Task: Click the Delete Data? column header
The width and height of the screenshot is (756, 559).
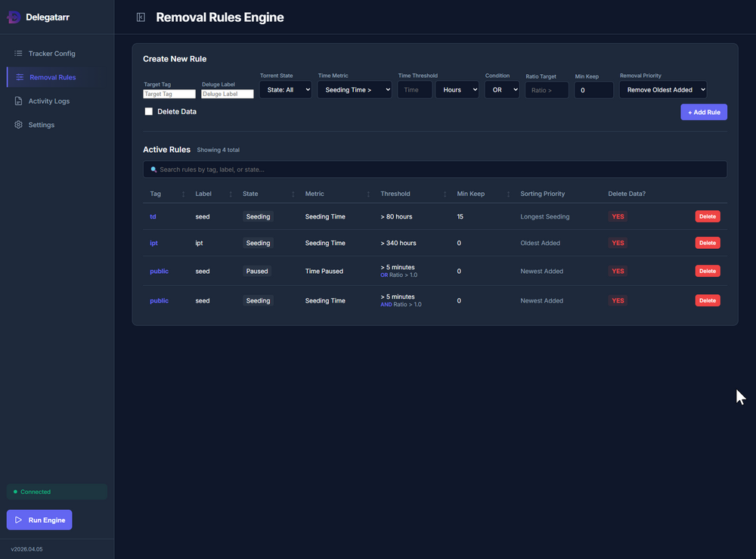Action: 627,194
